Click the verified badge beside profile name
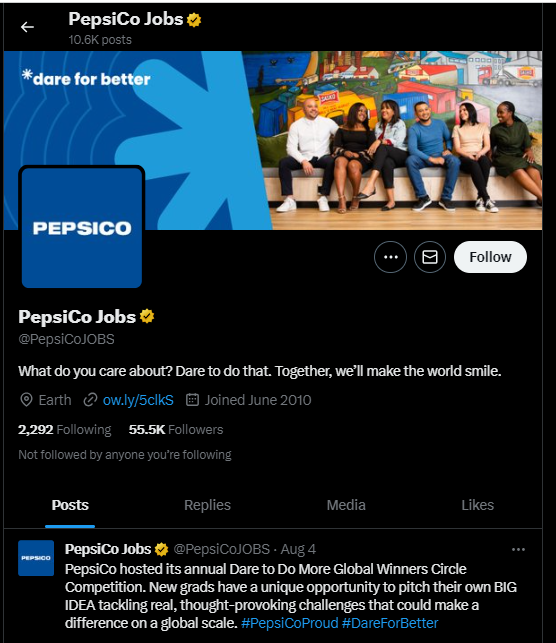Screen dimensions: 556x643 coord(147,317)
